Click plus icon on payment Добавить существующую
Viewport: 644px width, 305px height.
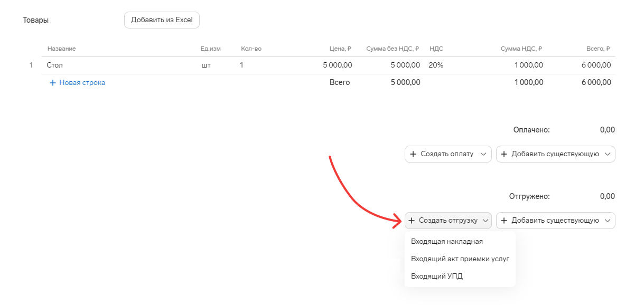(504, 154)
